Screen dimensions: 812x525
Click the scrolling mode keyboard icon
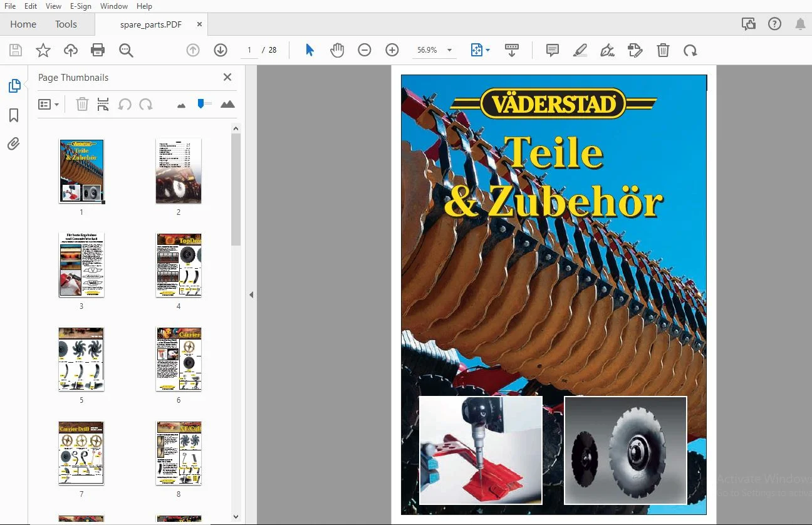pyautogui.click(x=512, y=50)
